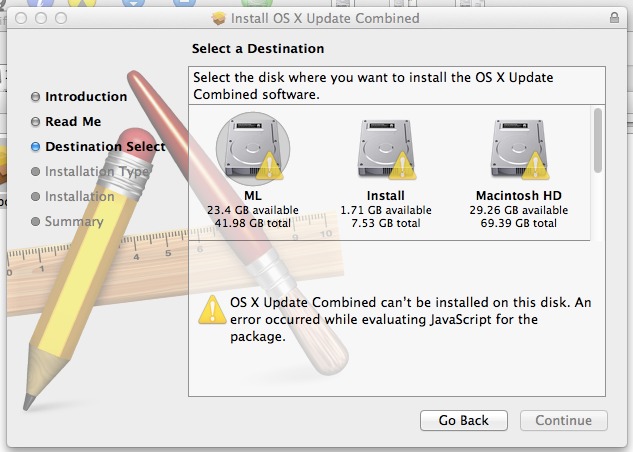Click the Summary step in sidebar
633x452 pixels.
point(74,222)
